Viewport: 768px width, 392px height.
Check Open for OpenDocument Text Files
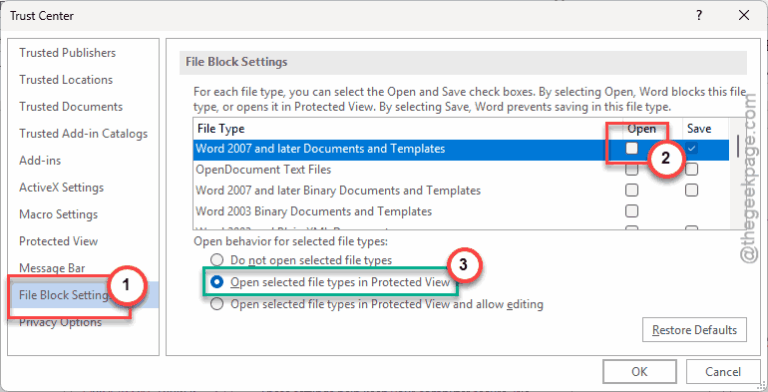click(x=632, y=170)
